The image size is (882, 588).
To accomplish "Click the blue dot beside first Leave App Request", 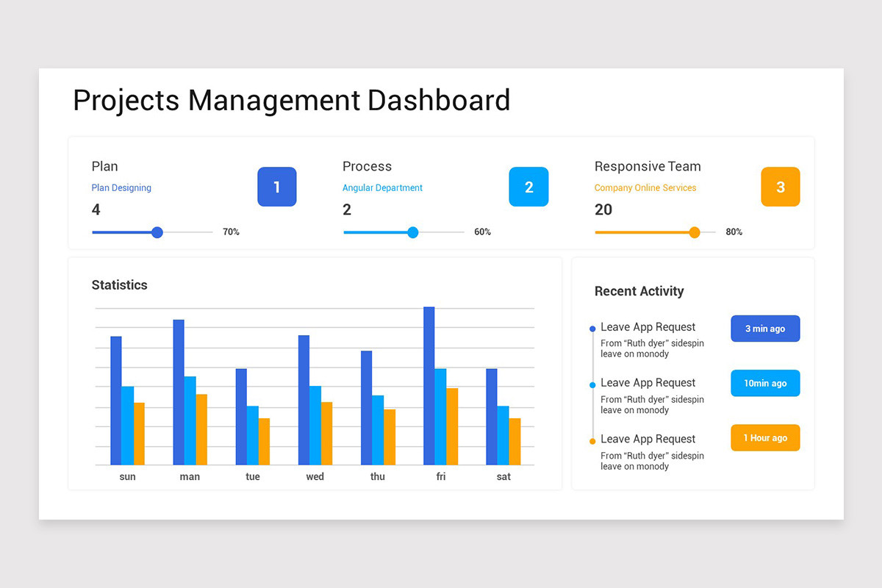I will click(x=592, y=328).
